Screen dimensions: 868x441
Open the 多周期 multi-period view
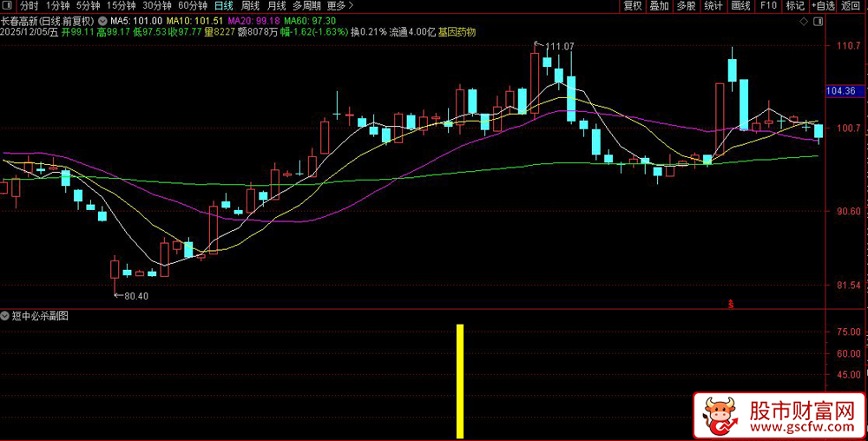(306, 6)
